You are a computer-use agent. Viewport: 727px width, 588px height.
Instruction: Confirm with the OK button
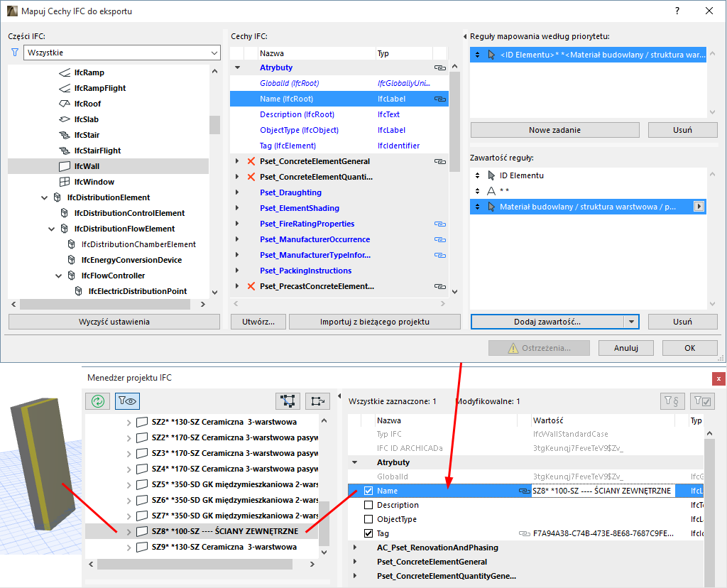click(689, 348)
